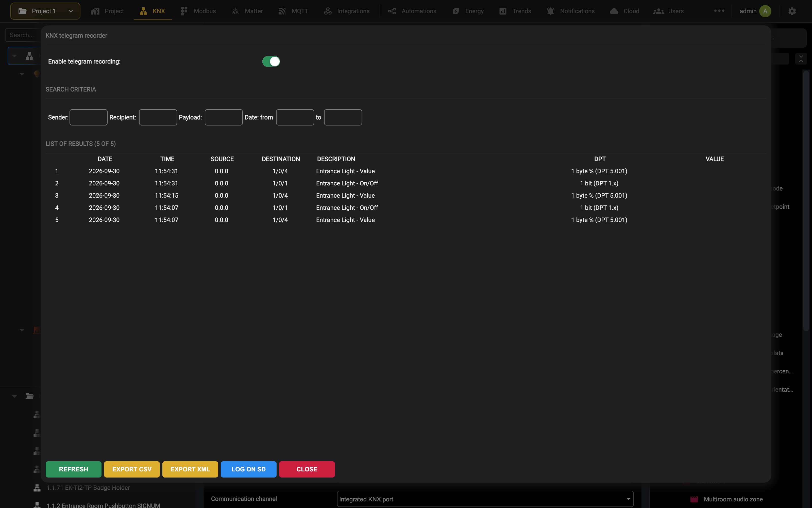Click the DESCRIPTION column header

tap(336, 159)
